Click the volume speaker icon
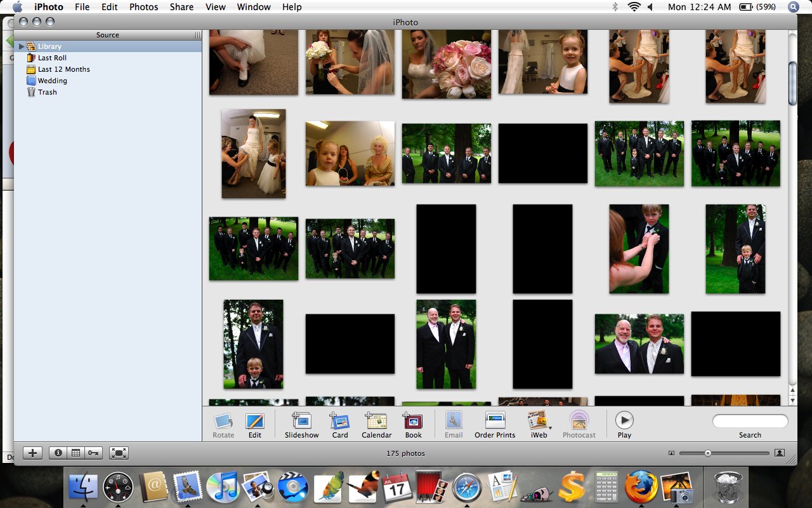 pyautogui.click(x=651, y=7)
